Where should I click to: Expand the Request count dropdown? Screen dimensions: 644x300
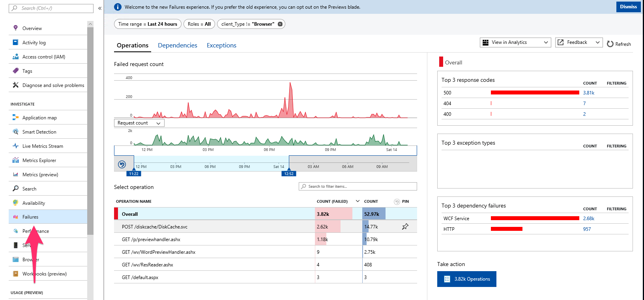click(x=139, y=123)
